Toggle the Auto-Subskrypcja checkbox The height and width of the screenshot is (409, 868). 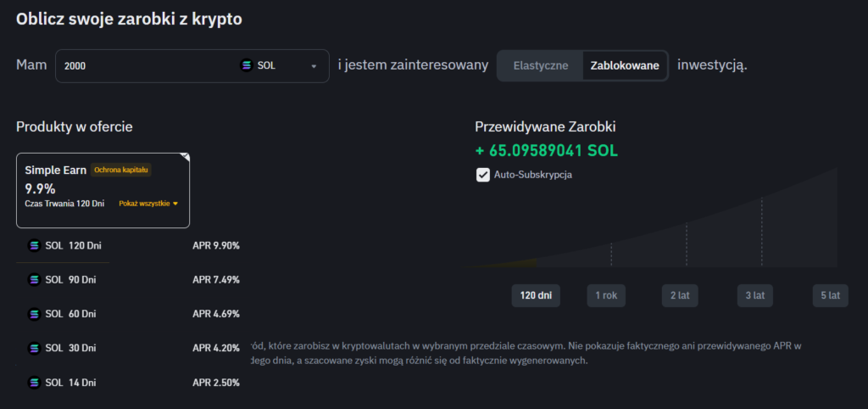click(x=483, y=175)
